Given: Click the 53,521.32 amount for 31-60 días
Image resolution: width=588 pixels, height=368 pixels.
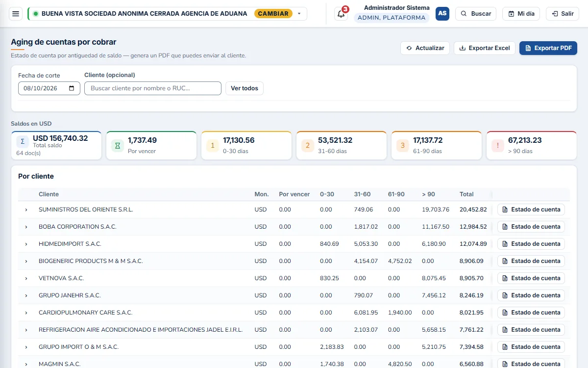Looking at the screenshot, I should tap(335, 140).
